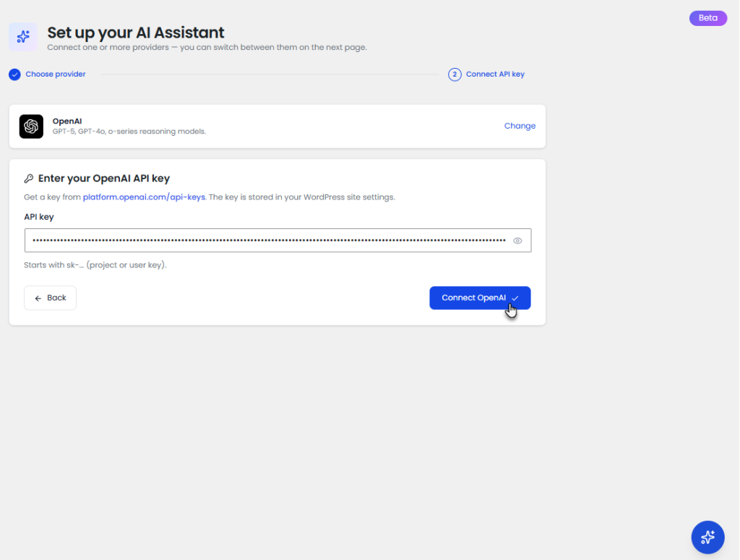This screenshot has height=560, width=740.
Task: Go back with the Back button
Action: click(50, 298)
